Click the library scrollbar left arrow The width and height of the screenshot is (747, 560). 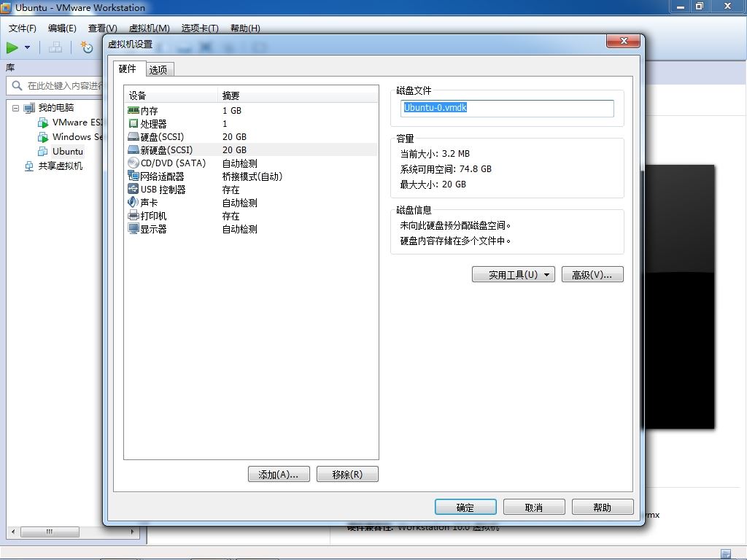(13, 532)
